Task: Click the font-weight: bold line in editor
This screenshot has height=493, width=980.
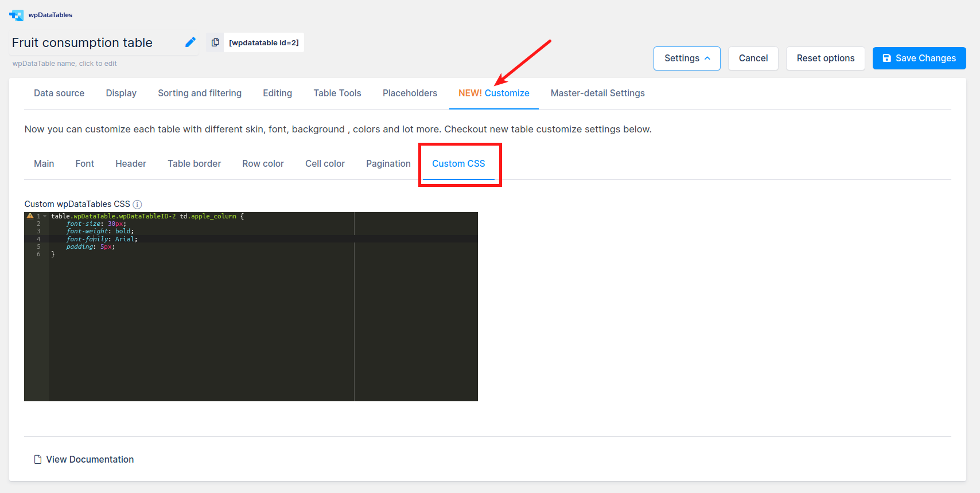Action: coord(100,232)
